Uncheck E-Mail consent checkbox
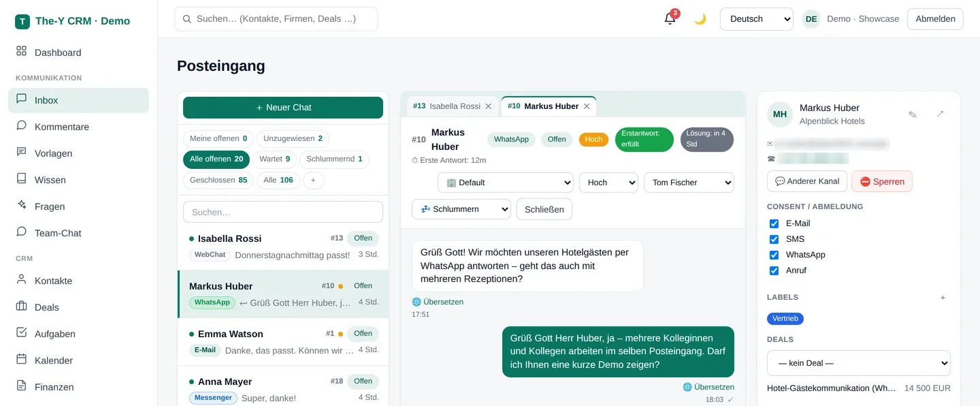 (x=774, y=223)
